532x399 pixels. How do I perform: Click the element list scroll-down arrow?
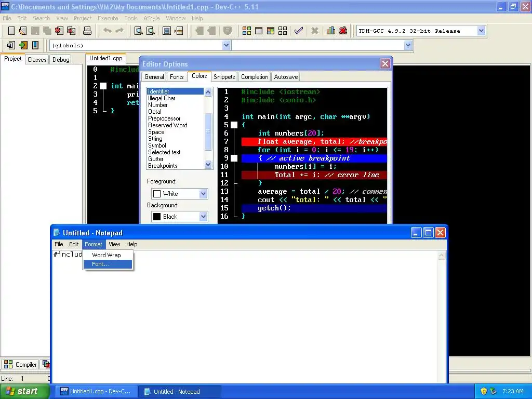pyautogui.click(x=208, y=165)
